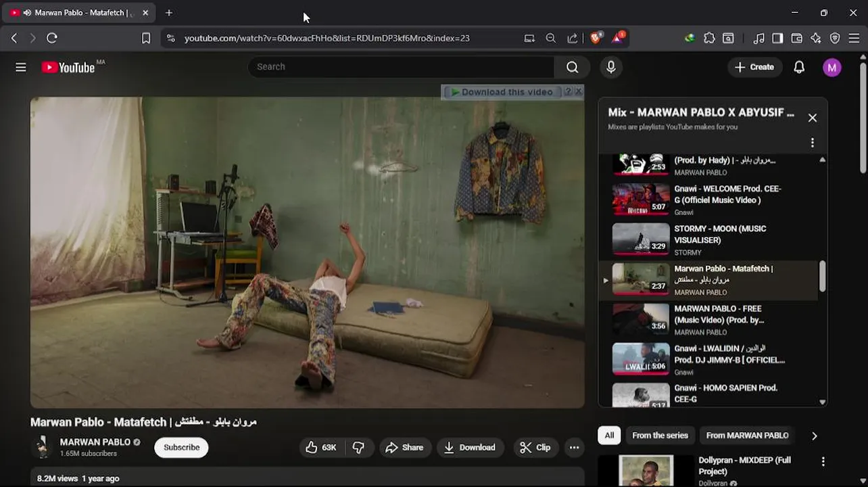Viewport: 868px width, 487px height.
Task: Select the From MARWAN PABLO chip
Action: coord(747,436)
